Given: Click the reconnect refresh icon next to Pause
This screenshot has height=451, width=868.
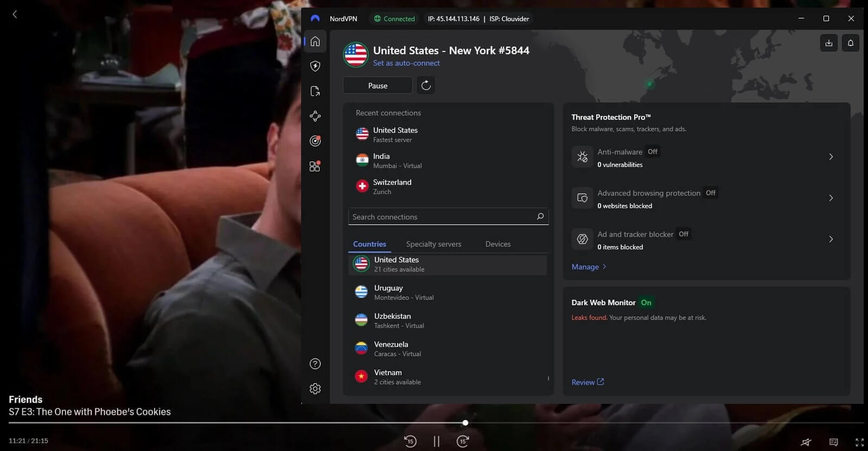Looking at the screenshot, I should coord(426,85).
